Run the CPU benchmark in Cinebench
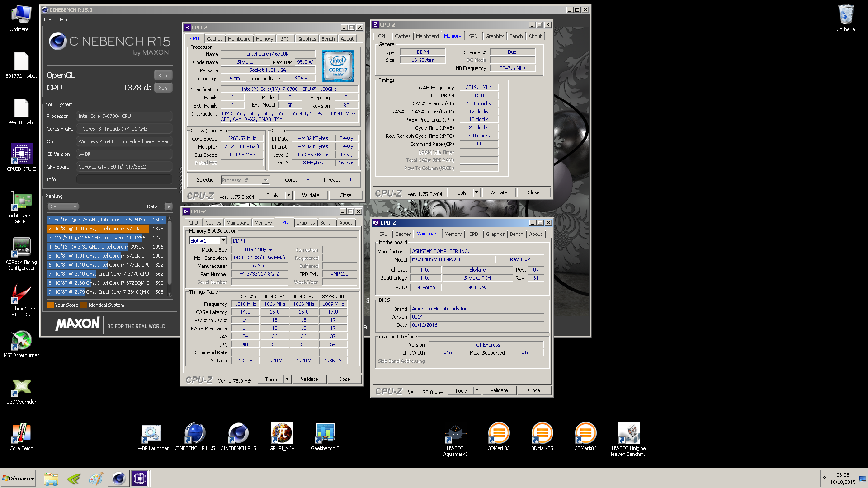Screen dimensions: 868x488 [x=163, y=88]
